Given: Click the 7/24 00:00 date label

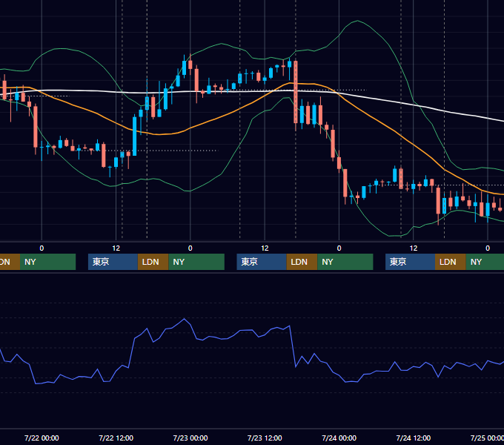Looking at the screenshot, I should [339, 438].
